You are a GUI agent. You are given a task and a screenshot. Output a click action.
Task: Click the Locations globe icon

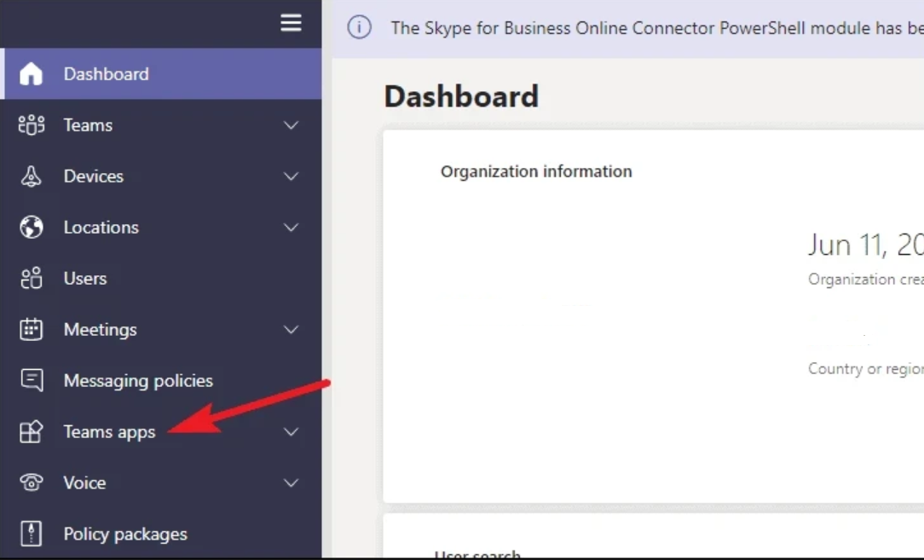point(32,228)
